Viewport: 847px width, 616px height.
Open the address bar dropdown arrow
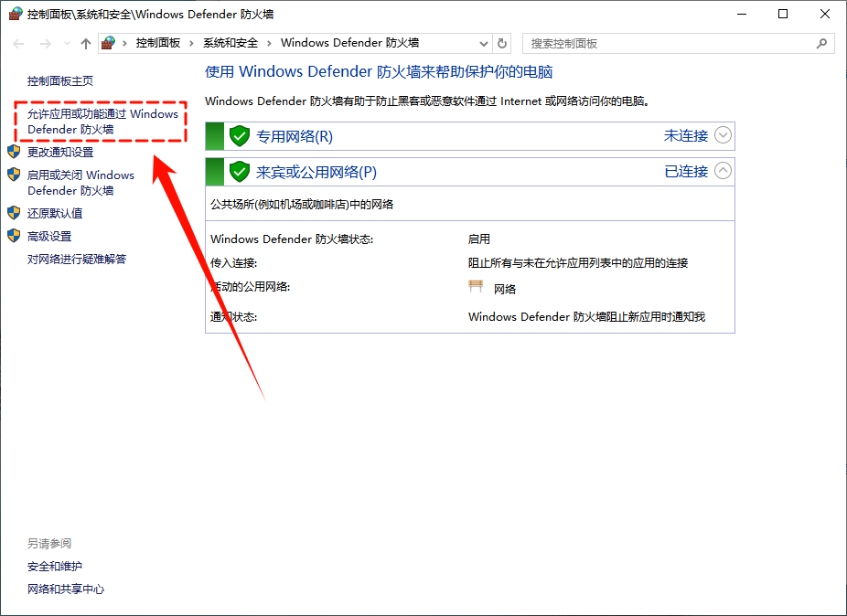coord(484,43)
